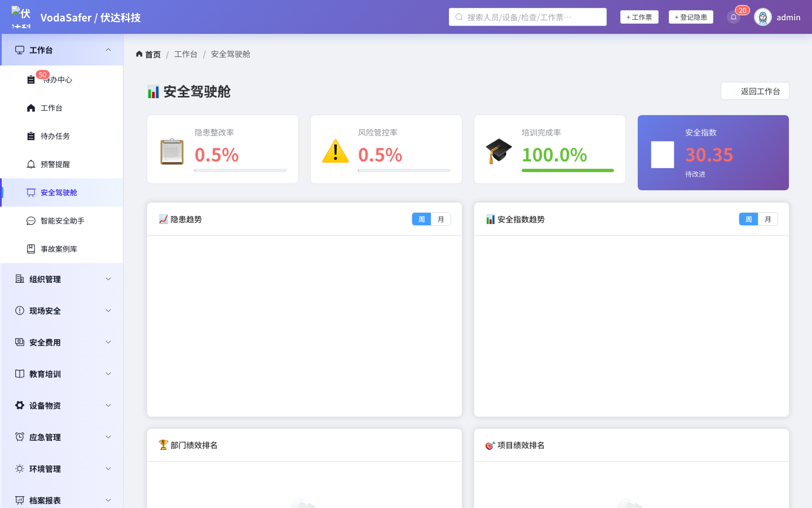This screenshot has height=508, width=812.
Task: Click the trophy icon beside 部门绩效排名
Action: click(x=164, y=445)
